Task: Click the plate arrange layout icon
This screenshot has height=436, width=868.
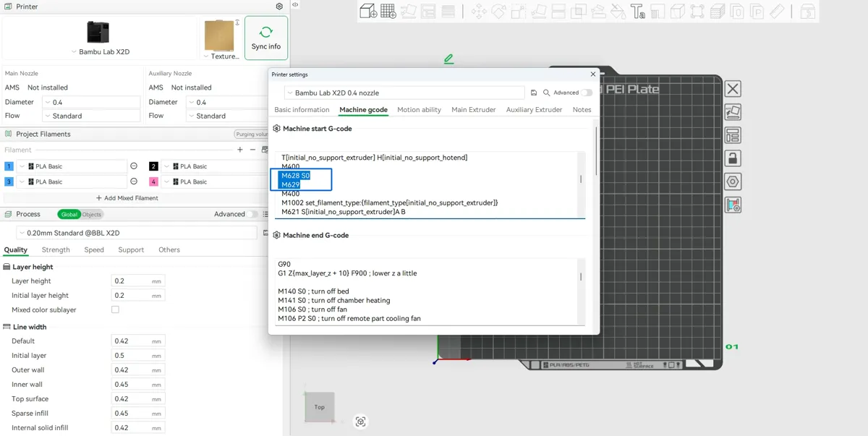Action: click(733, 135)
